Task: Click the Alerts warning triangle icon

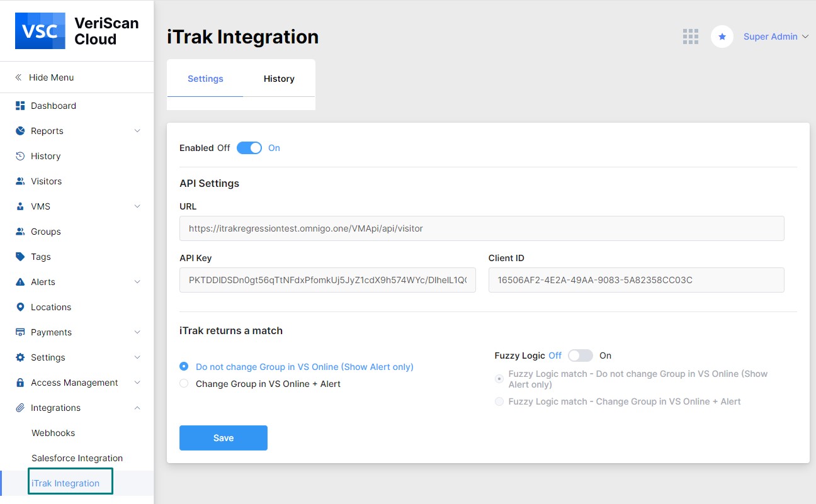Action: pos(20,282)
